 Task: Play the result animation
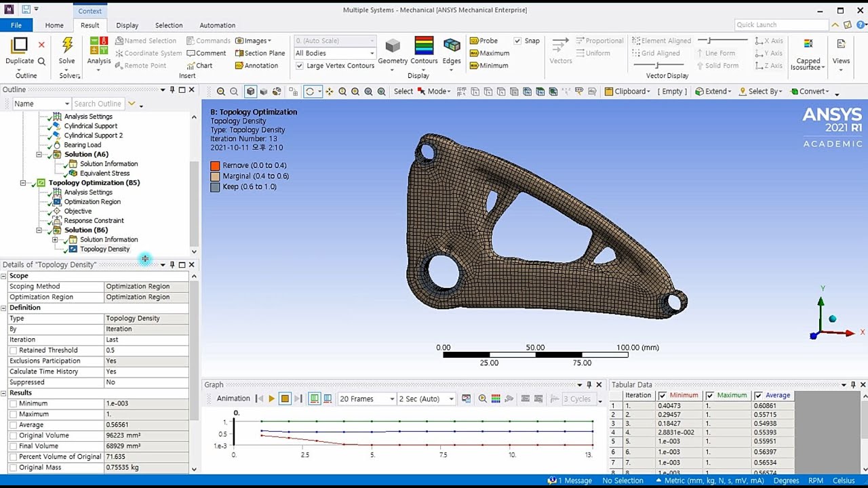[x=271, y=399]
